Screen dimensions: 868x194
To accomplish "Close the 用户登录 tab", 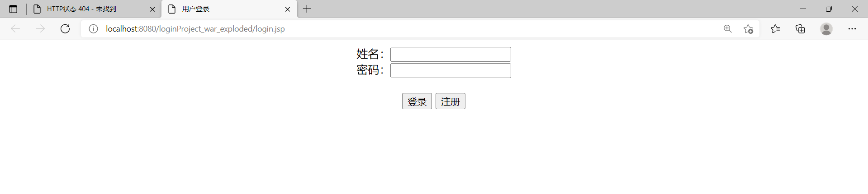I will 288,9.
